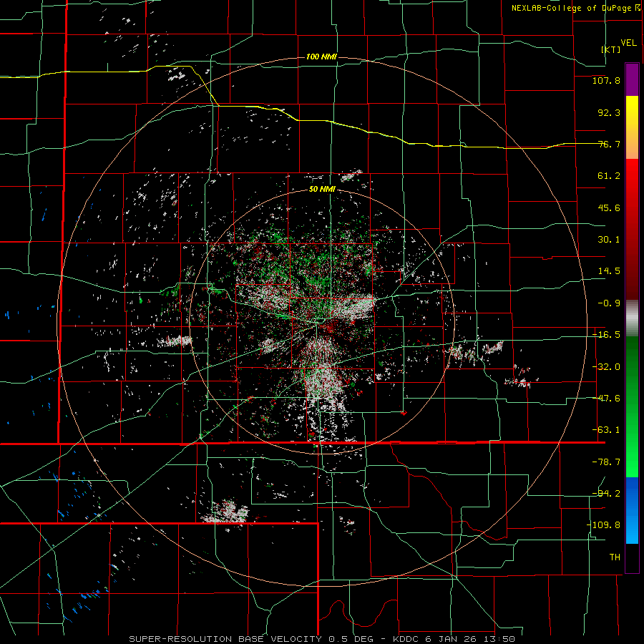
Task: Click the TH label on the legend
Action: coord(615,557)
